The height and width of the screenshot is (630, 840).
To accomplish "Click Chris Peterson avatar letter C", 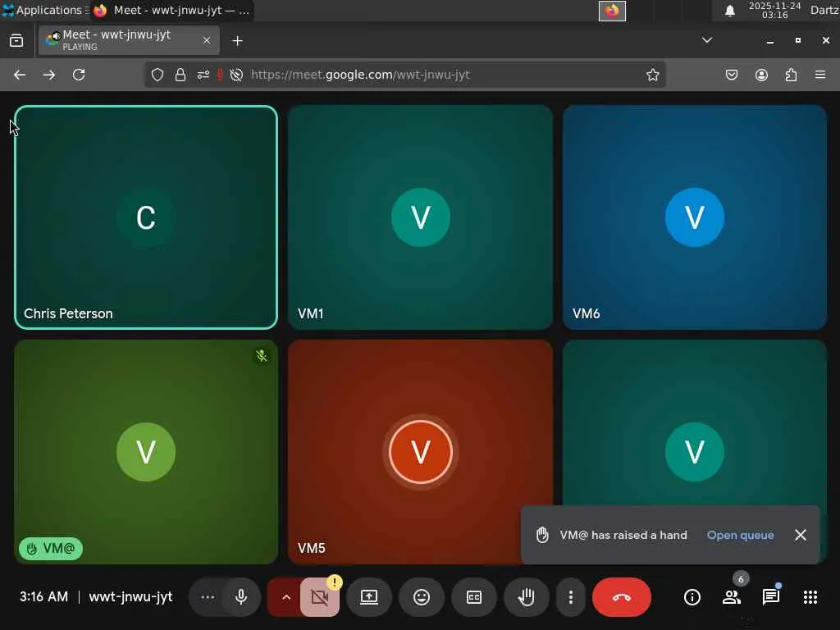I will tap(146, 217).
